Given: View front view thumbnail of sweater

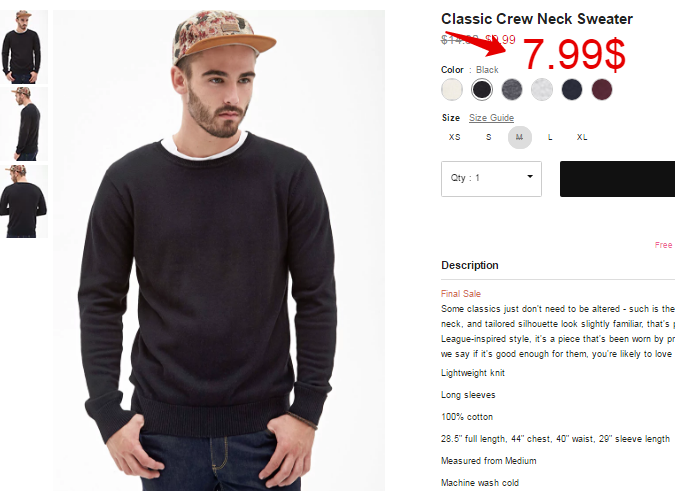Looking at the screenshot, I should pos(24,46).
